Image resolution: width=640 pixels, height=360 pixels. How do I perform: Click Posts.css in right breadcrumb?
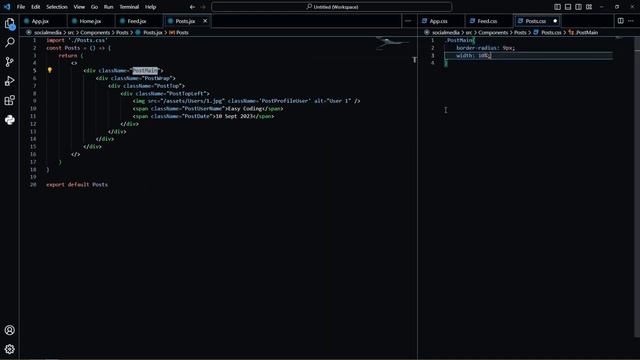click(551, 32)
